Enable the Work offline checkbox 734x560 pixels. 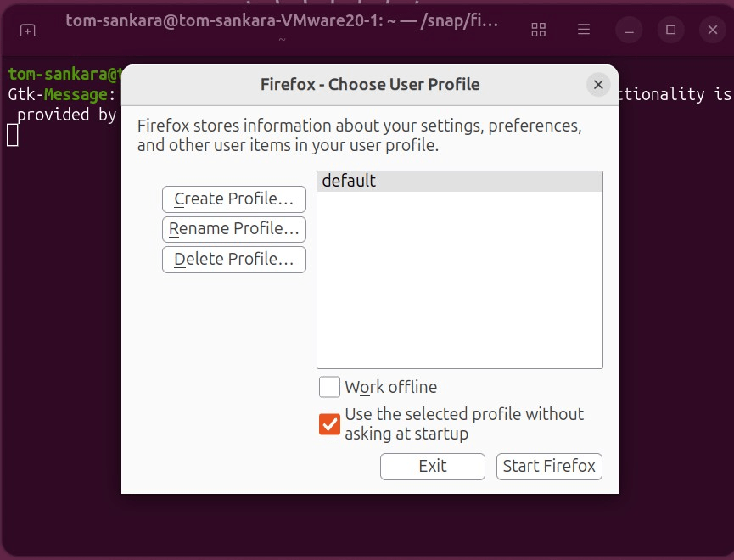pos(329,387)
